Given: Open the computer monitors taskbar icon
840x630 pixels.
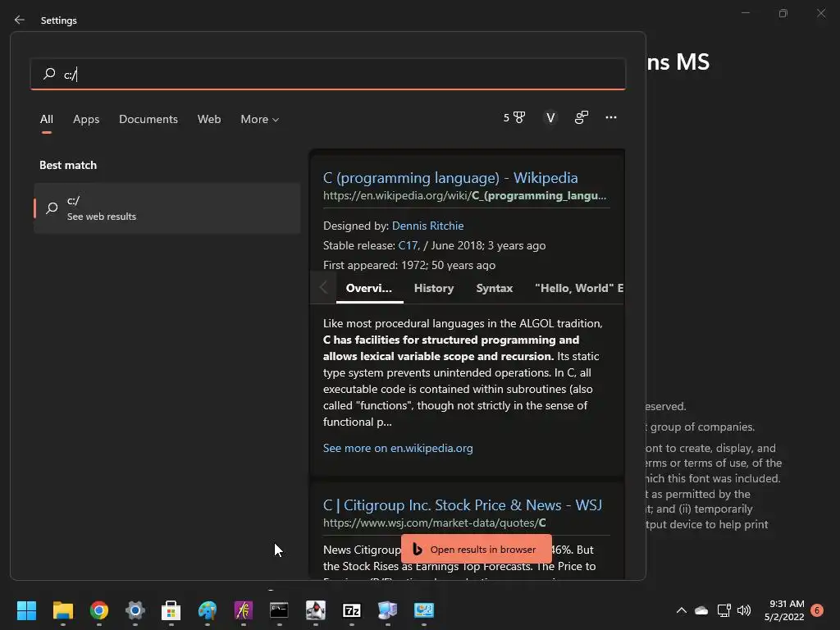Looking at the screenshot, I should tap(387, 610).
